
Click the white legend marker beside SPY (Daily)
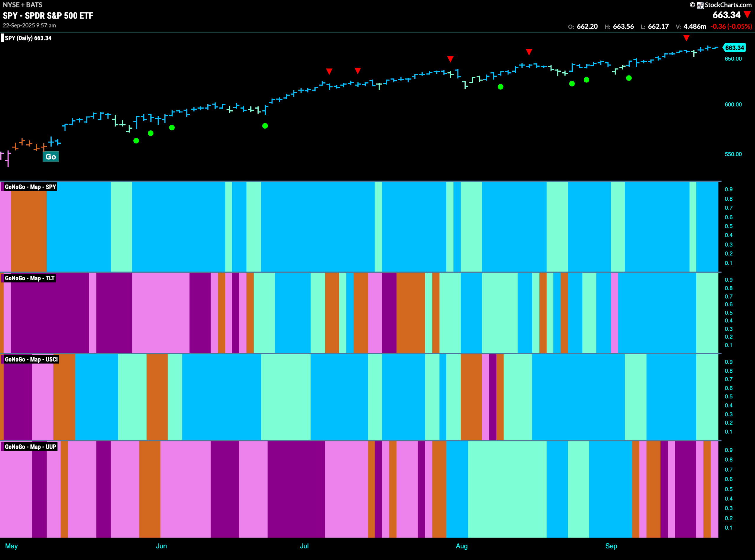click(x=2, y=38)
